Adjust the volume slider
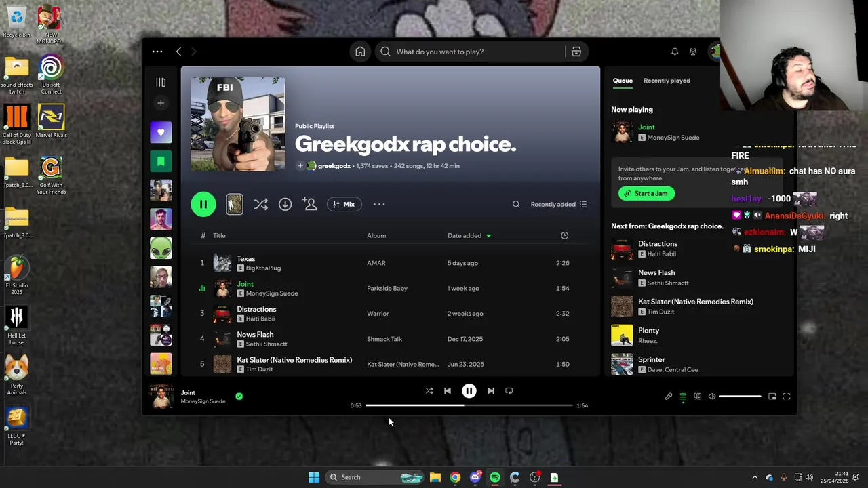 tap(740, 396)
